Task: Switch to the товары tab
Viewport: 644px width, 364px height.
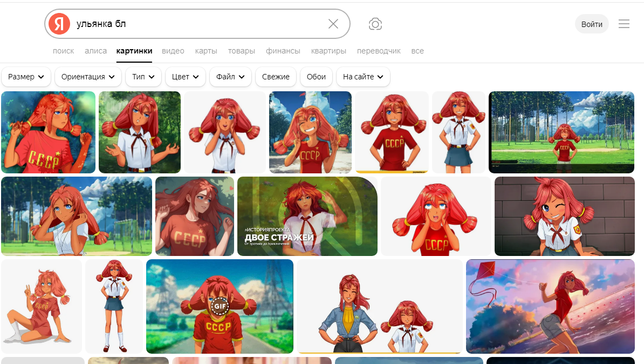Action: 242,51
